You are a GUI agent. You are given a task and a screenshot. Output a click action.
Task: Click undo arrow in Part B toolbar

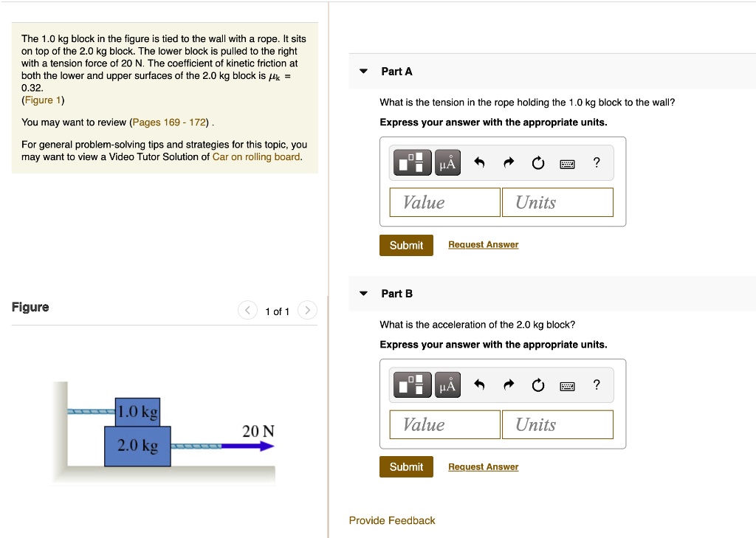click(x=478, y=384)
